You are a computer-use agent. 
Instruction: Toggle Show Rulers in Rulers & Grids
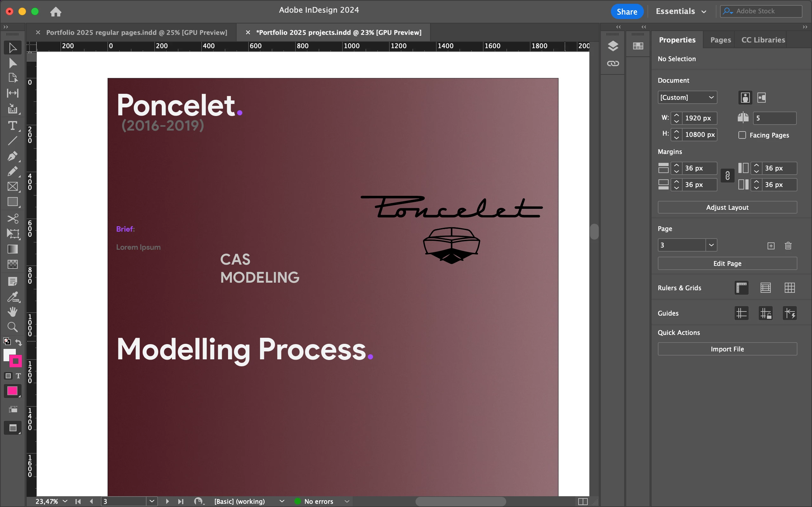(x=741, y=288)
